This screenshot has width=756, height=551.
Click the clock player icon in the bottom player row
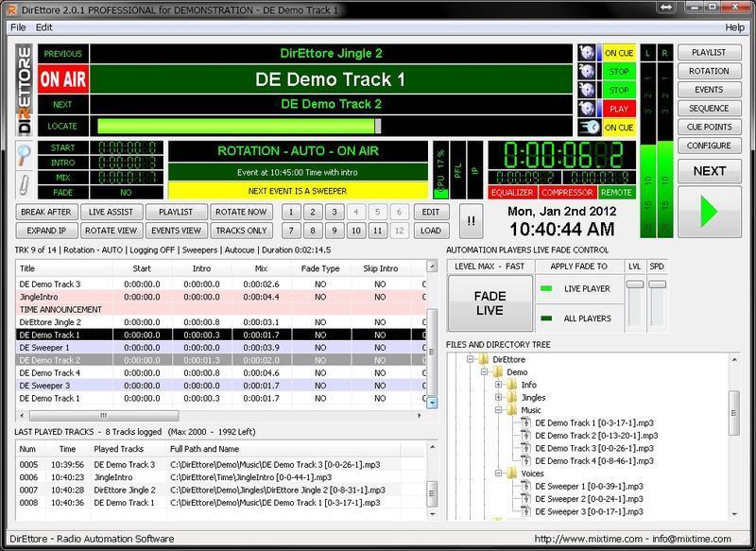point(589,128)
